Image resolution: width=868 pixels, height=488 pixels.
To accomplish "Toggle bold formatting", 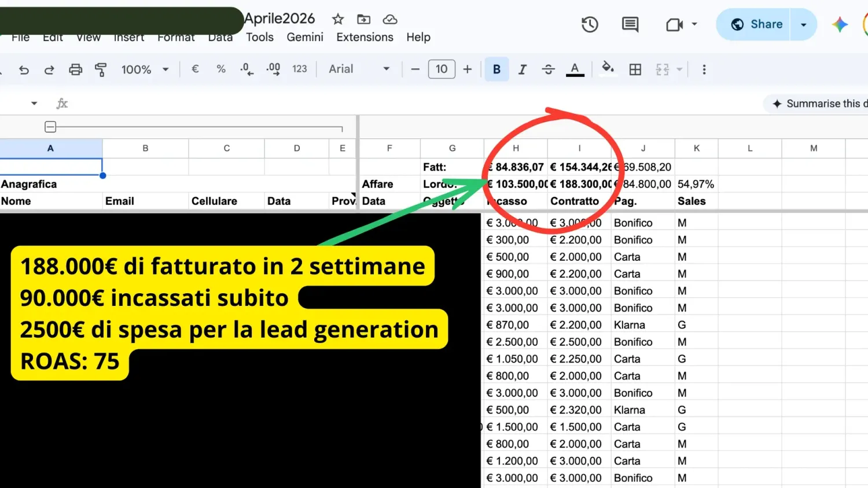I will tap(496, 69).
